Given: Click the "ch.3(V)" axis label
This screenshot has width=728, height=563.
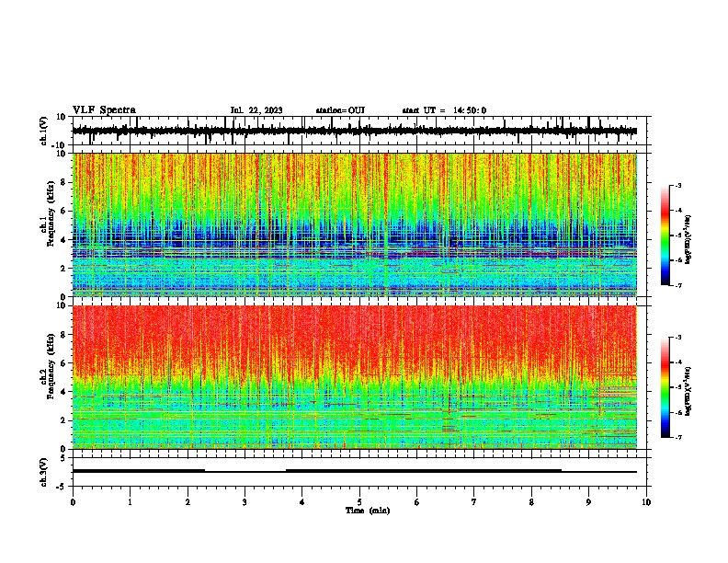Looking at the screenshot, I should coord(44,472).
